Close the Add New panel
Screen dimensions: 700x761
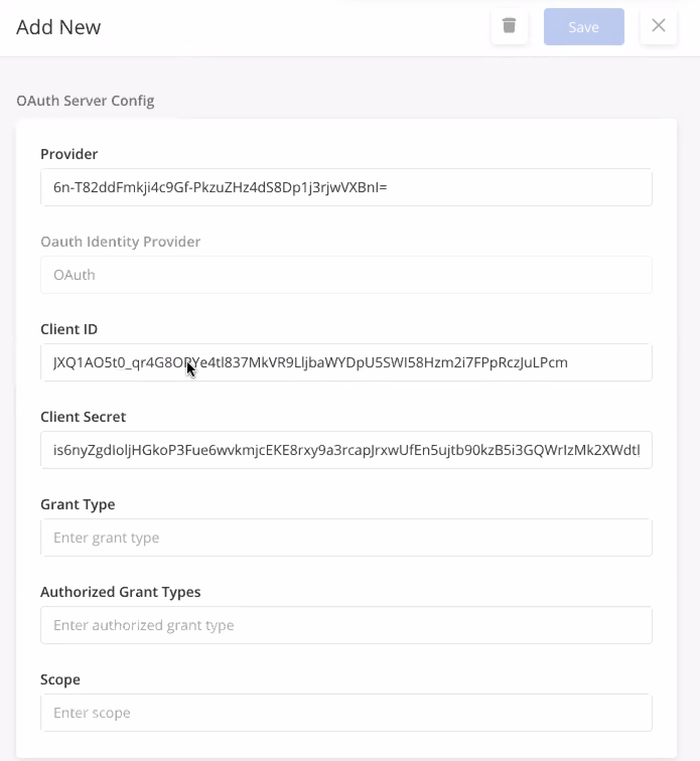tap(658, 26)
